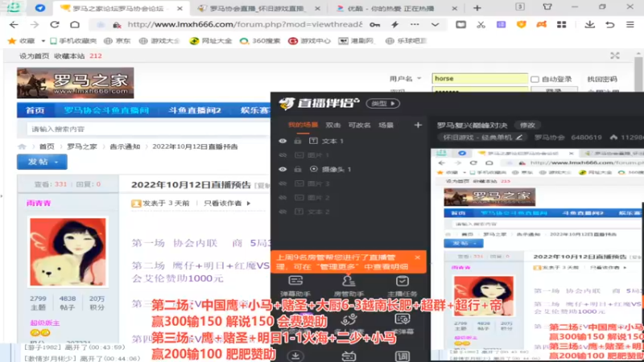Expand the 类型 type selector in 直播伴侣
The height and width of the screenshot is (362, 644).
tap(383, 104)
